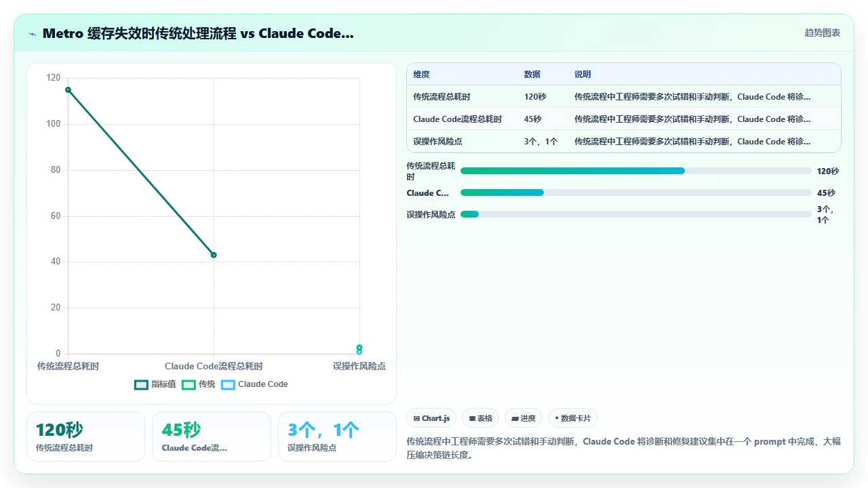Click the Claude C... progress bar
868x488 pixels.
(635, 192)
